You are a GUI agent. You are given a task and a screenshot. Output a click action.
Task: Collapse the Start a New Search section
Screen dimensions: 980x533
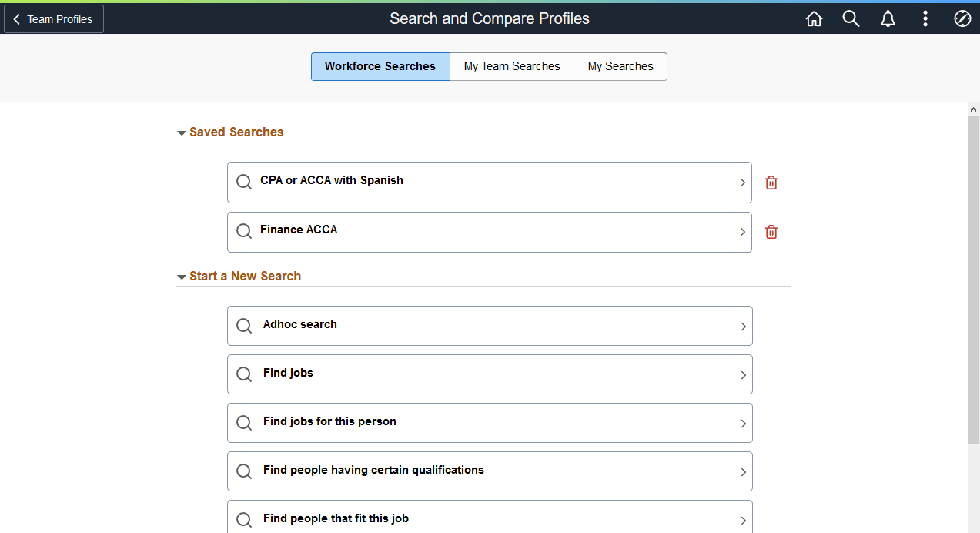[x=181, y=276]
